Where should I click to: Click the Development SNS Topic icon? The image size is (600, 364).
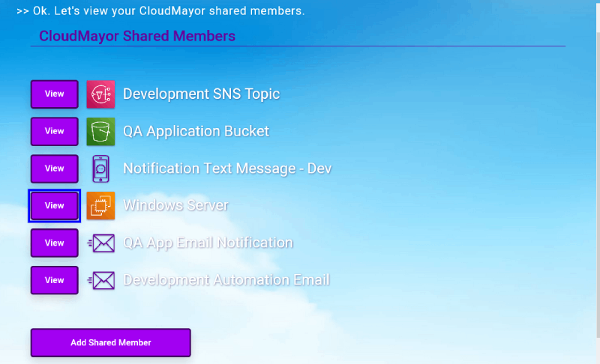(100, 94)
